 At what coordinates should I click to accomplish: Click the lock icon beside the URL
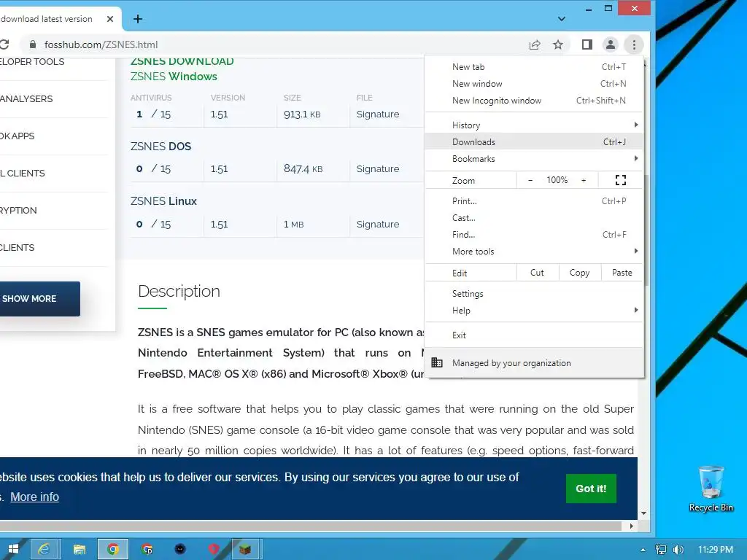(32, 44)
